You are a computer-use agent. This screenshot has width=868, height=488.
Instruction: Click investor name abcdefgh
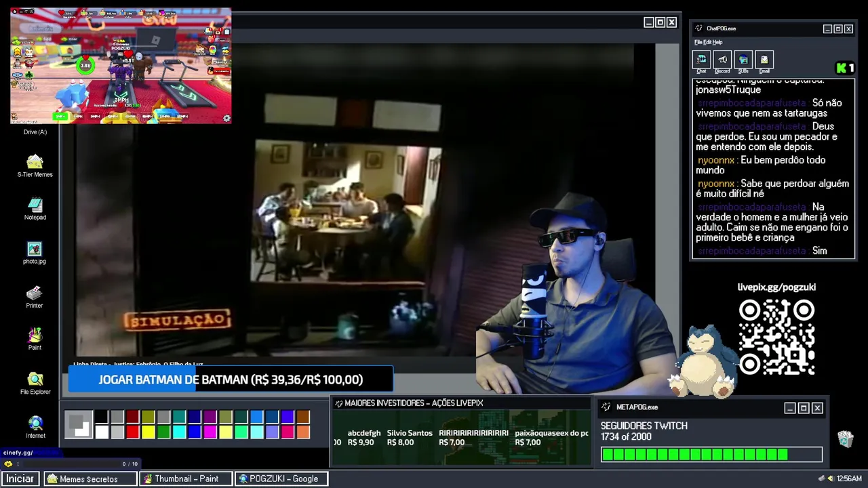point(364,433)
